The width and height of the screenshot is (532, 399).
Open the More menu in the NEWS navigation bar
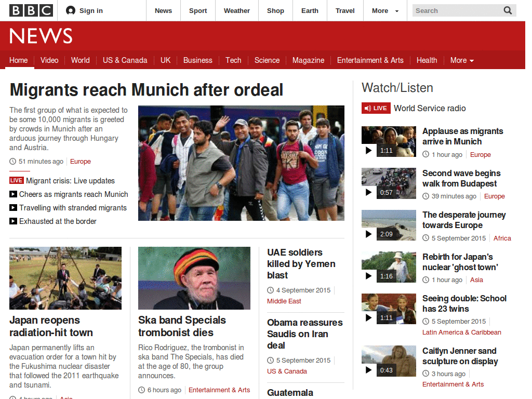tap(461, 60)
